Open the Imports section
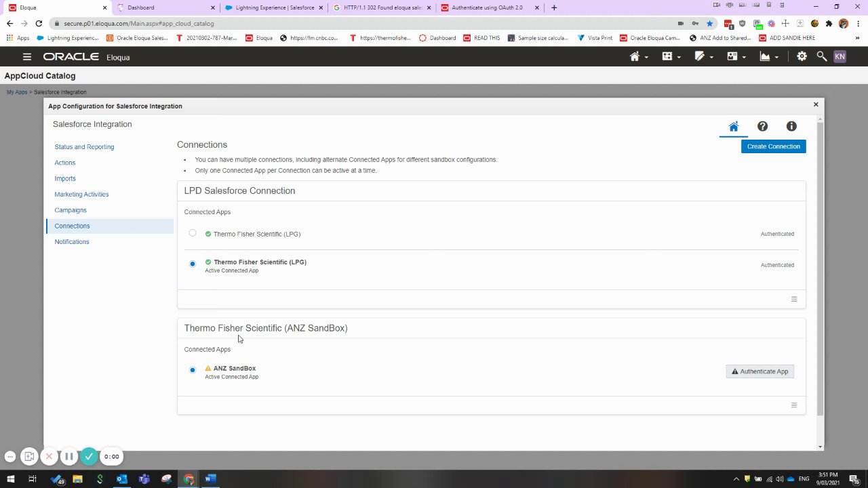 coord(65,178)
